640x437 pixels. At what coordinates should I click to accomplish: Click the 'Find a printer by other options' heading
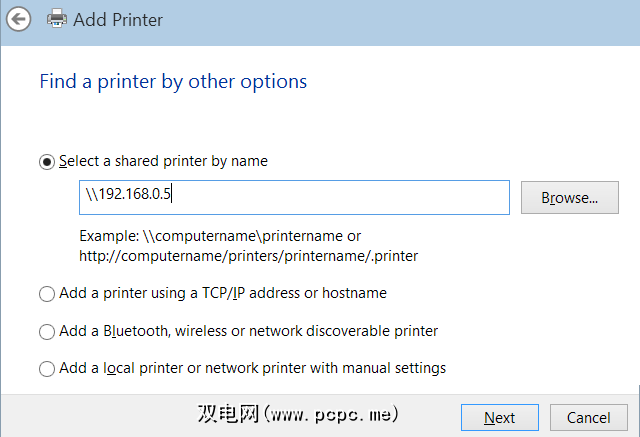click(173, 81)
